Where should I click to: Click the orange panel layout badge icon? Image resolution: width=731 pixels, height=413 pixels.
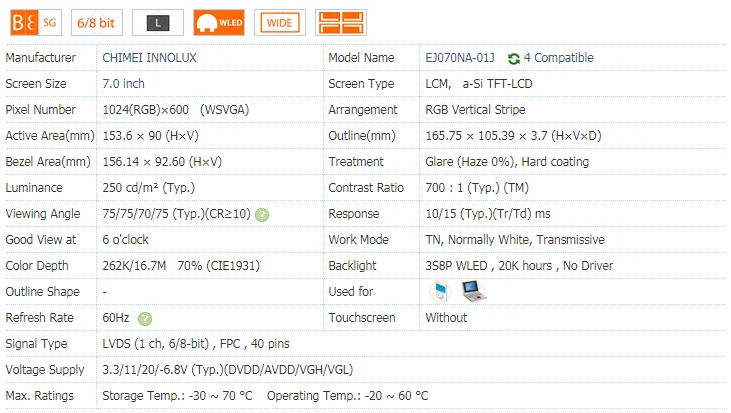click(x=341, y=22)
